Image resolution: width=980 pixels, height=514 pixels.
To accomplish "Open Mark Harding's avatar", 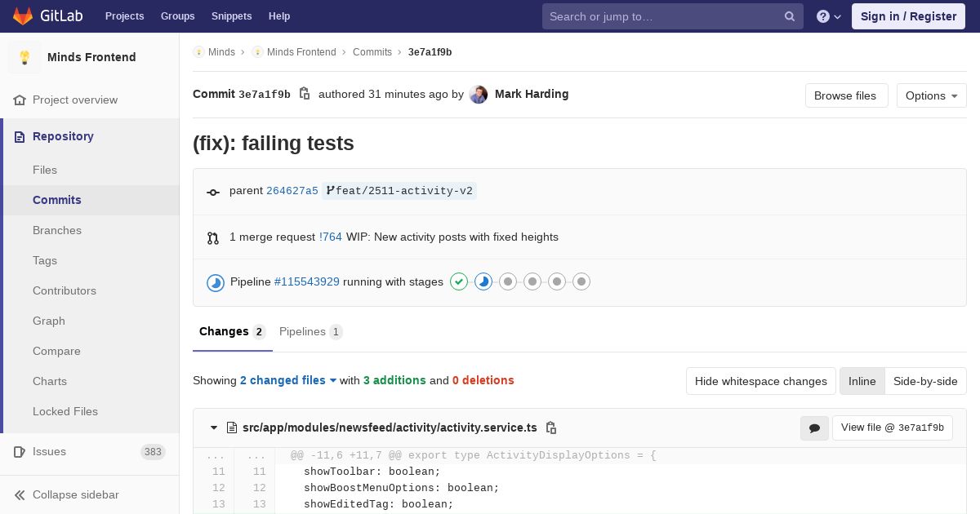I will click(479, 95).
